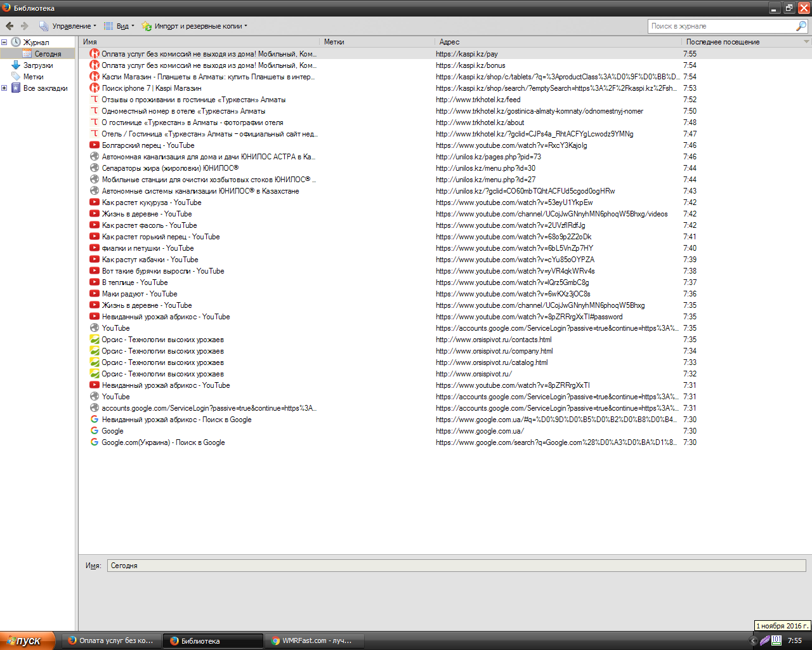Click the www.trkhotel.kz/about address cell

coord(480,123)
